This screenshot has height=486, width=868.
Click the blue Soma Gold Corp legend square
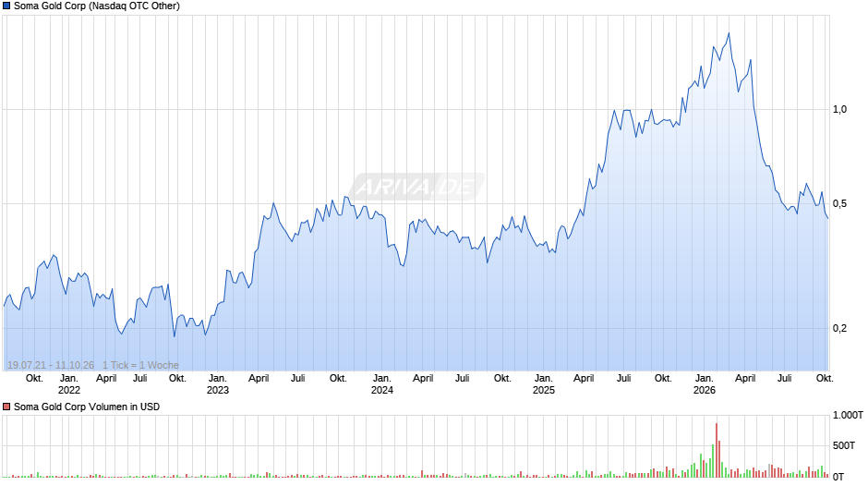point(6,6)
